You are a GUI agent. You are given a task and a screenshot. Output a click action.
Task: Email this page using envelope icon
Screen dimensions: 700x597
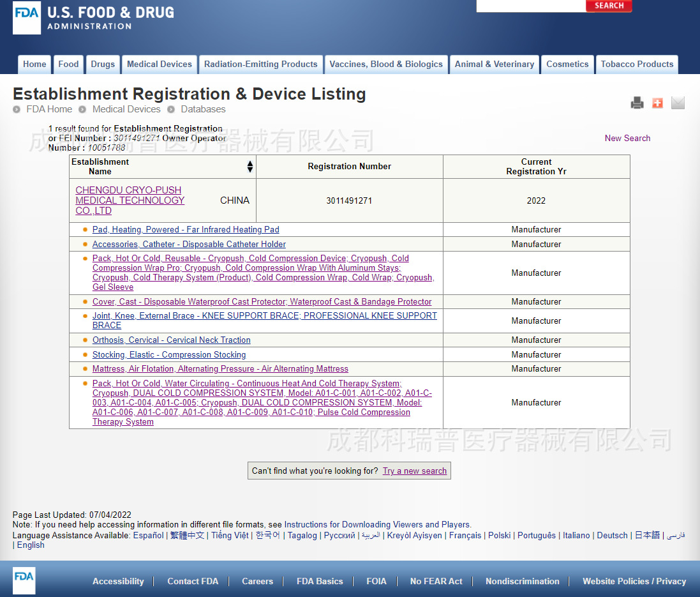678,103
